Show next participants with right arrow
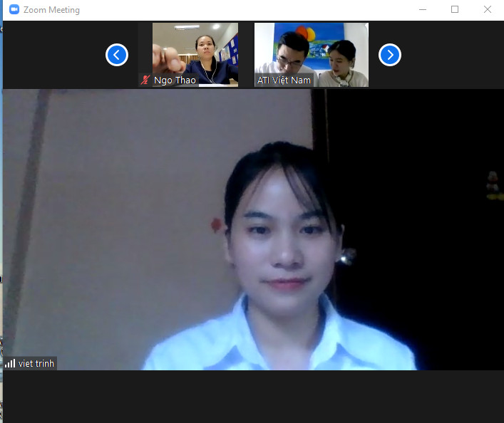The width and height of the screenshot is (504, 423). tap(389, 55)
